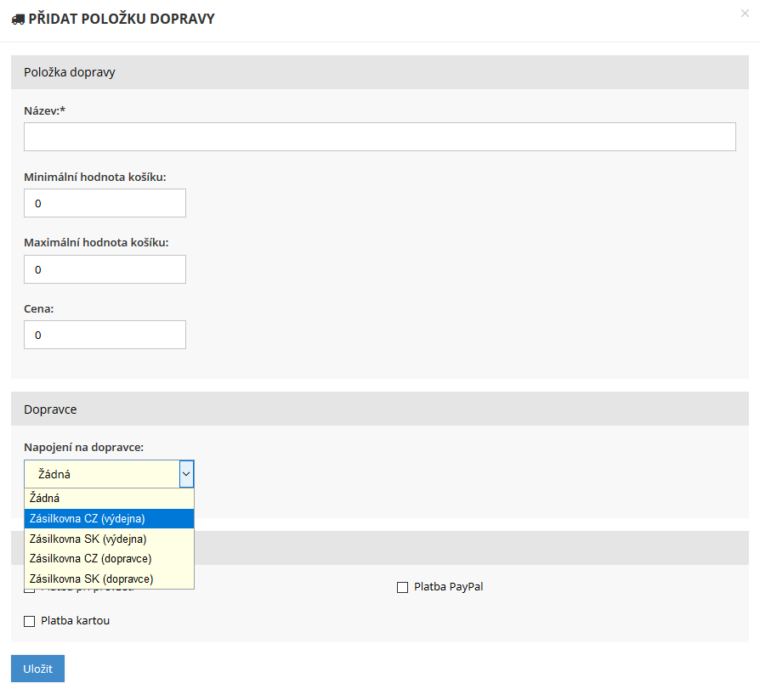Click the Maximální hodnota košíku field
760x700 pixels.
point(105,269)
